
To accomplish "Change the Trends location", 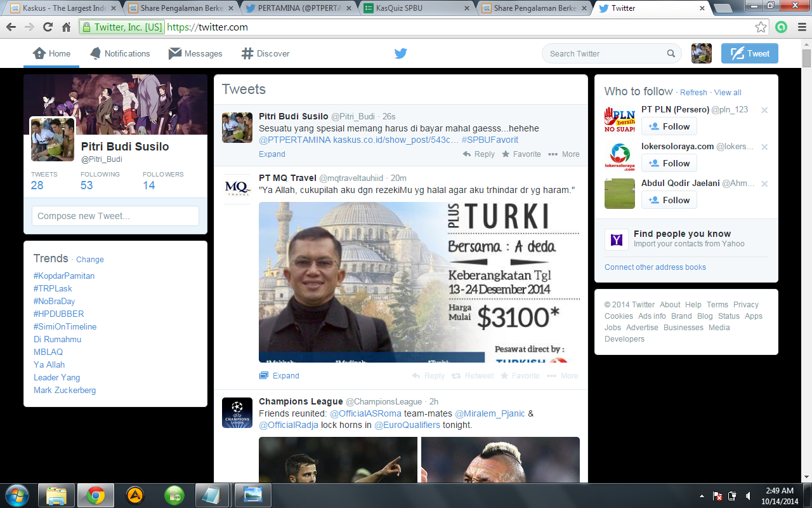I will 90,260.
